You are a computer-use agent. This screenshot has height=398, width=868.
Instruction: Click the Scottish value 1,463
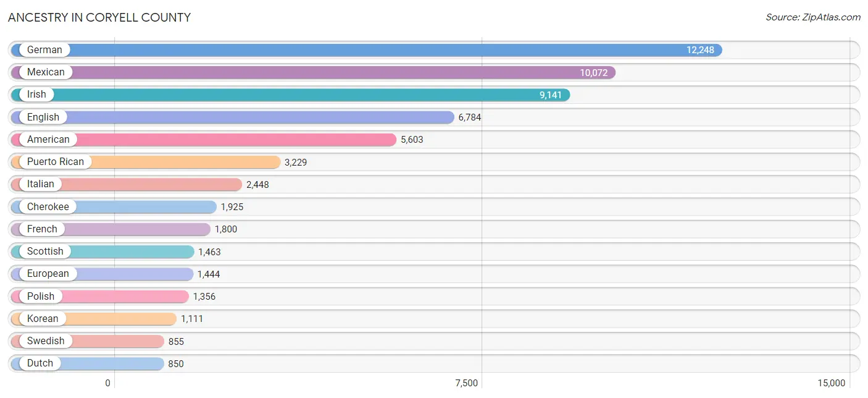(x=209, y=252)
